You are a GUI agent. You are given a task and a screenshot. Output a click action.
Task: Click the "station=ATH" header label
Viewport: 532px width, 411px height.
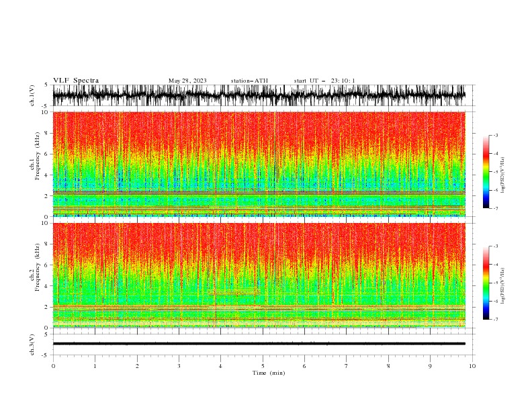tap(249, 81)
